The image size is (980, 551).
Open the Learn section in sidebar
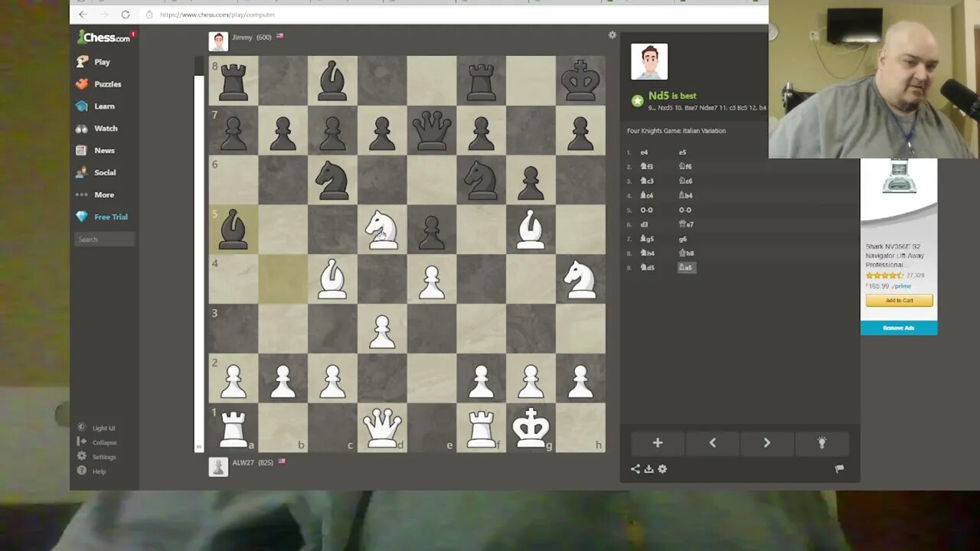[x=95, y=106]
